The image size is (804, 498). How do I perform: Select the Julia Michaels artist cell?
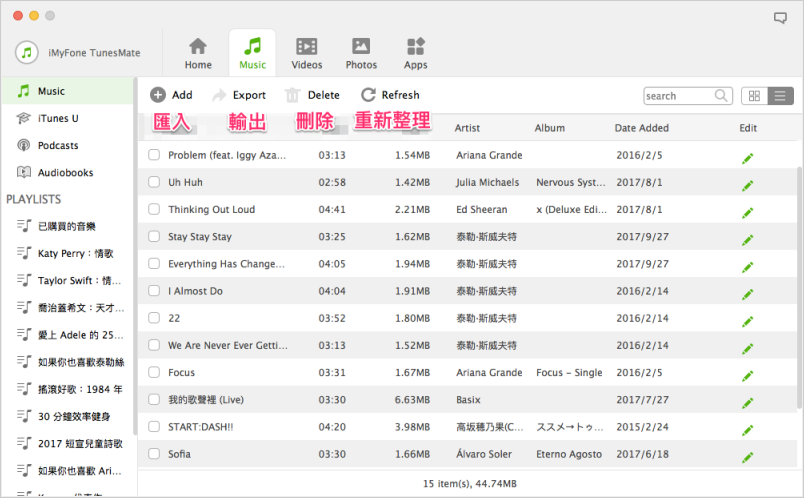click(487, 182)
